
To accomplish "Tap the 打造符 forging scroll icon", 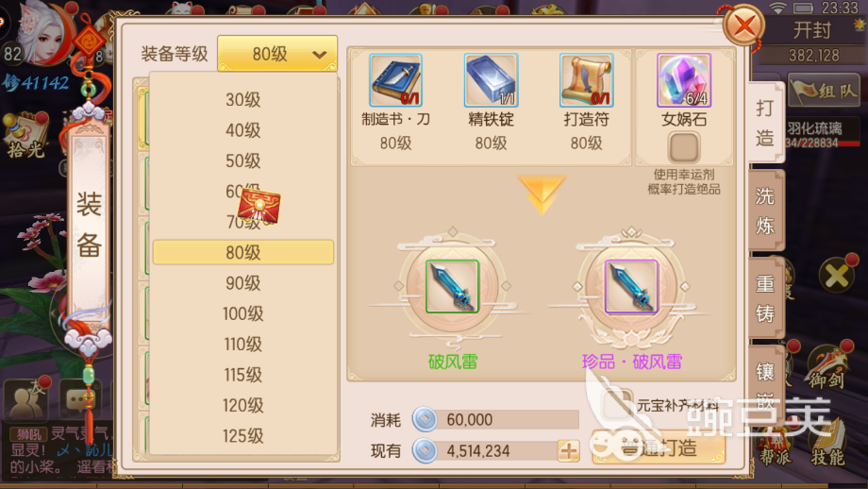I will (586, 80).
